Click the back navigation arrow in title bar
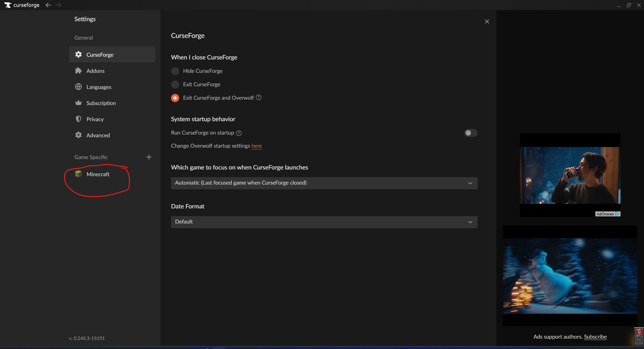The height and width of the screenshot is (349, 644). 48,5
